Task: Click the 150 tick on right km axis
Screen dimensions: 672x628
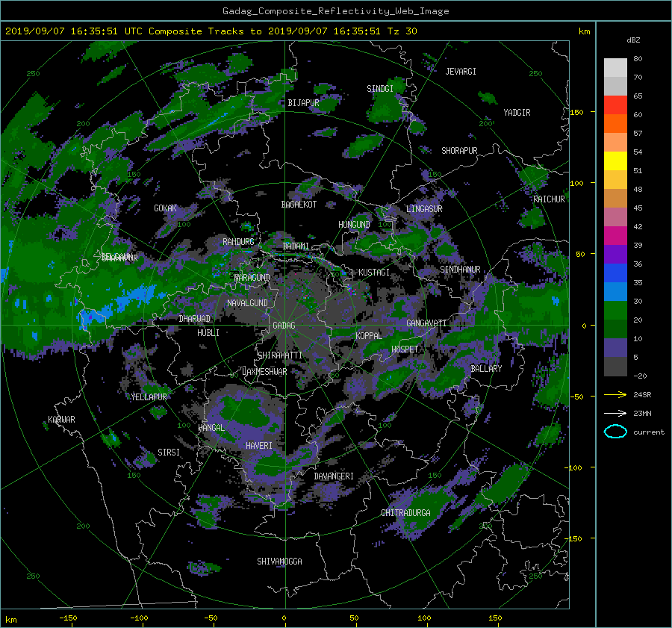Action: coord(577,112)
